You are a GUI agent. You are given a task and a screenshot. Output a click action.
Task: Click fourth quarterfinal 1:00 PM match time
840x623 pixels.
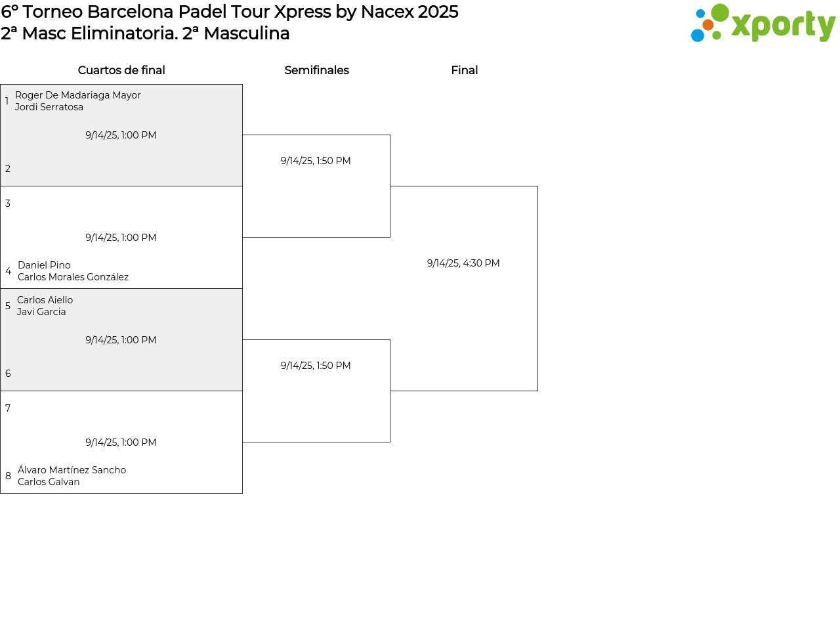tap(121, 442)
